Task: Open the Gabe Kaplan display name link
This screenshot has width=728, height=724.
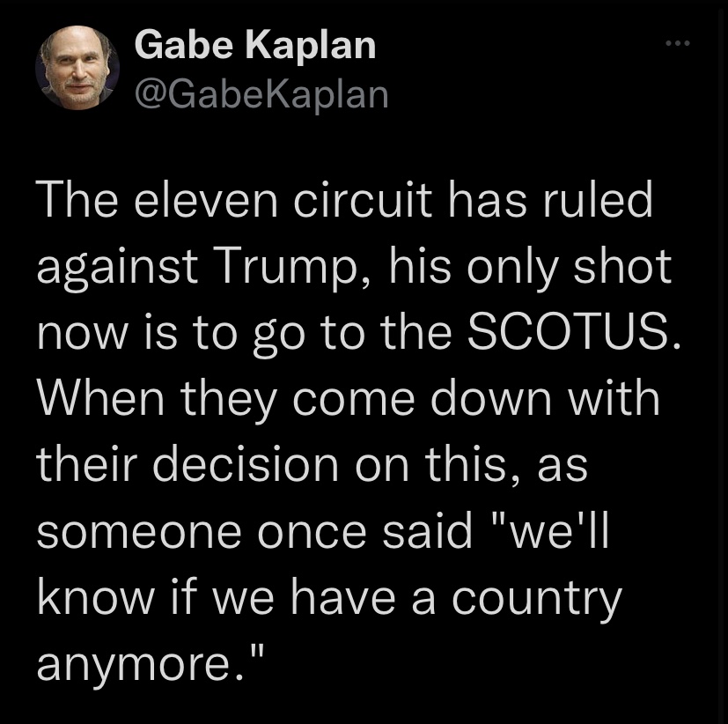Action: pos(255,45)
